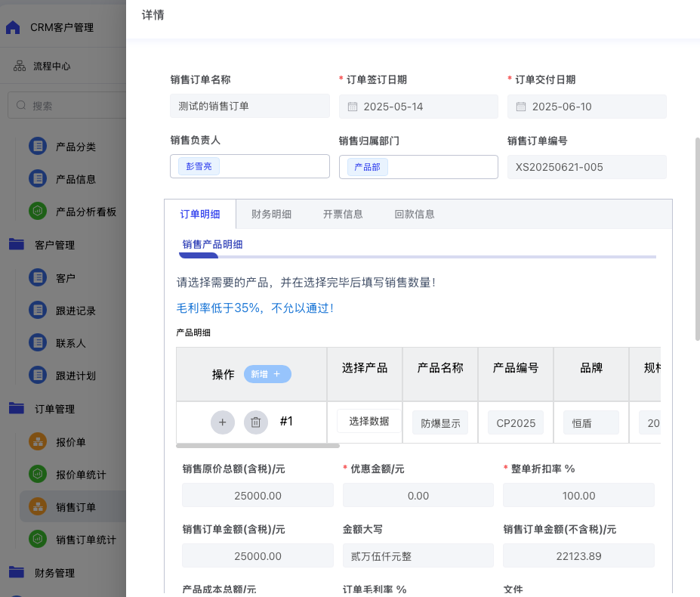The image size is (700, 597).
Task: Open the 联系人 menu item
Action: (70, 343)
